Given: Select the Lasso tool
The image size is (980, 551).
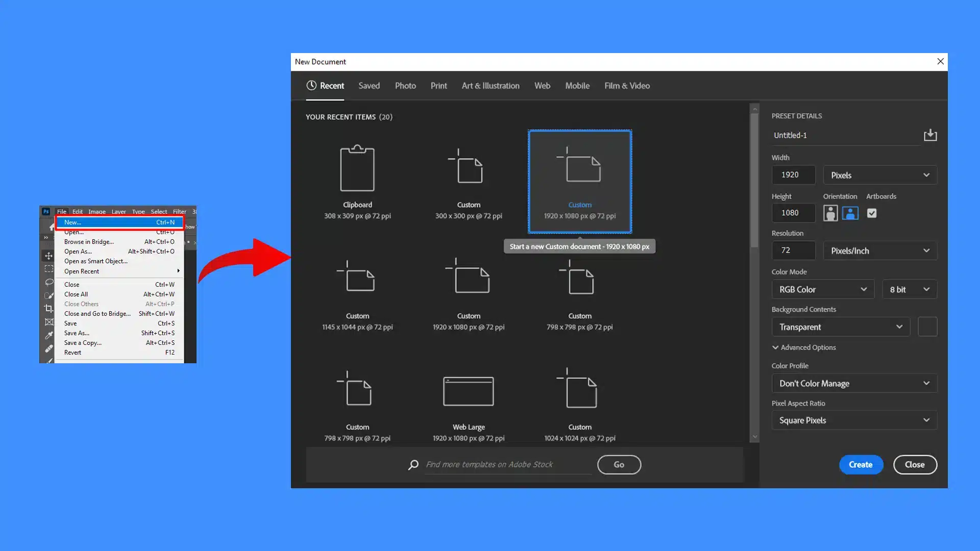Looking at the screenshot, I should [48, 282].
